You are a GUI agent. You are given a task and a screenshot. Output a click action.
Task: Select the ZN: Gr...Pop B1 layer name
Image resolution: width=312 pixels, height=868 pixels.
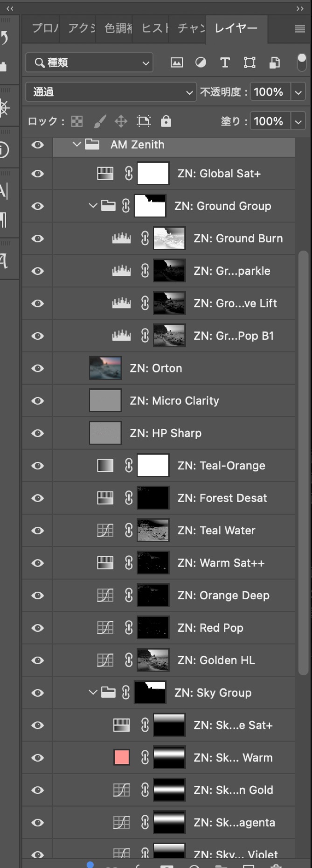(234, 336)
